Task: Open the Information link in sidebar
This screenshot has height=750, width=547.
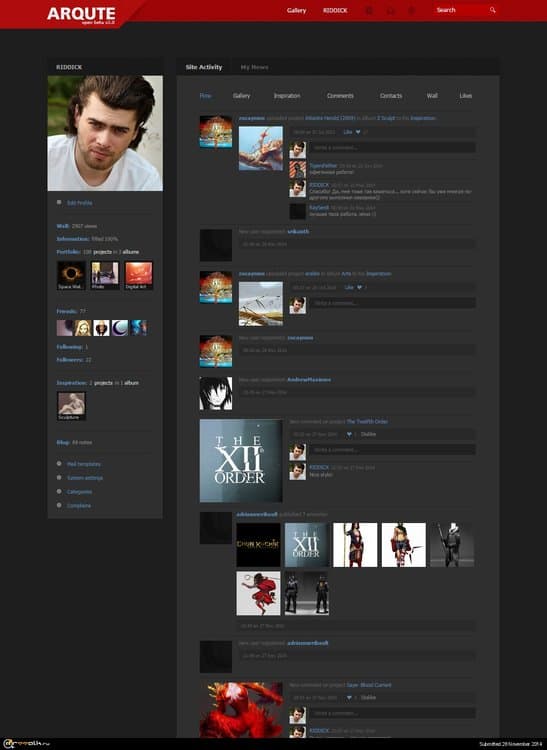Action: (73, 239)
